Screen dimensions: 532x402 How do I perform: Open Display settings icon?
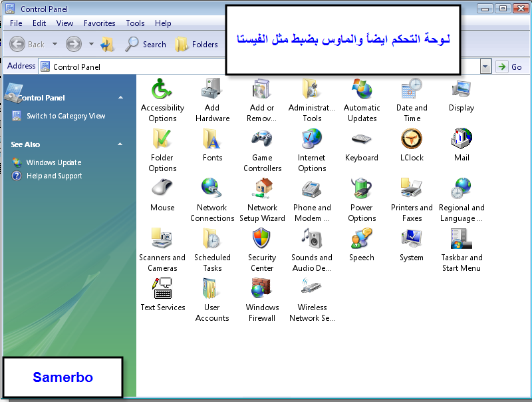click(462, 89)
